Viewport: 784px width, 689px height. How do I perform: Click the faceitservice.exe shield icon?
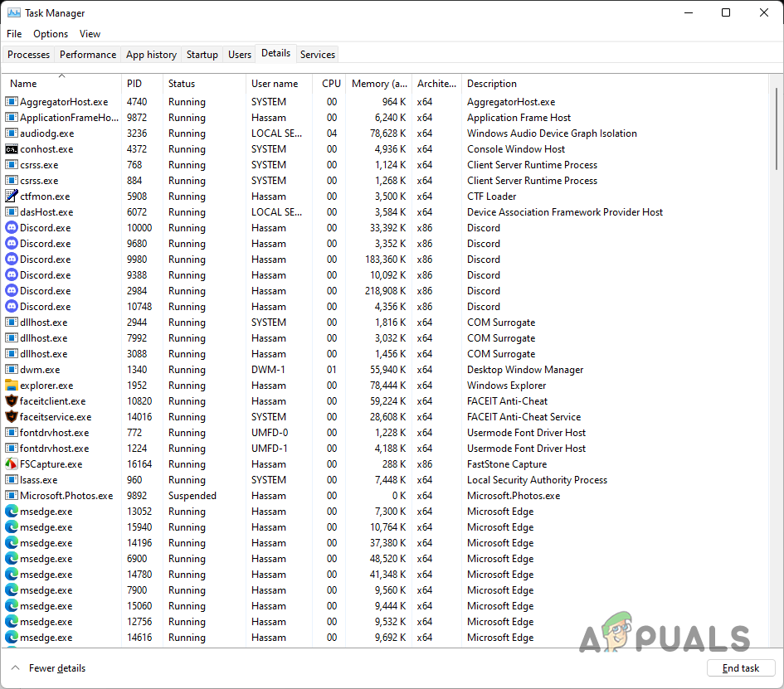point(12,416)
